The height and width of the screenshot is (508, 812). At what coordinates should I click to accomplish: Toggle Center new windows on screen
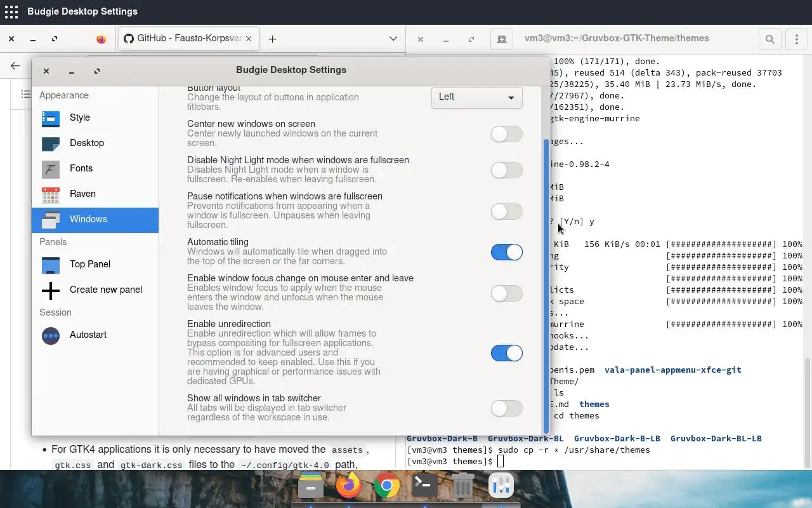[x=506, y=134]
